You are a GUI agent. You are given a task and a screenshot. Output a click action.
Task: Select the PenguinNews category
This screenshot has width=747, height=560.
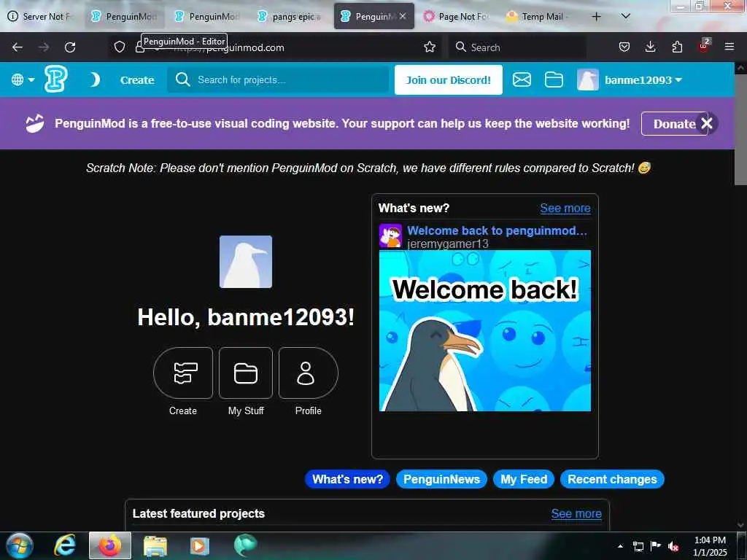tap(441, 479)
